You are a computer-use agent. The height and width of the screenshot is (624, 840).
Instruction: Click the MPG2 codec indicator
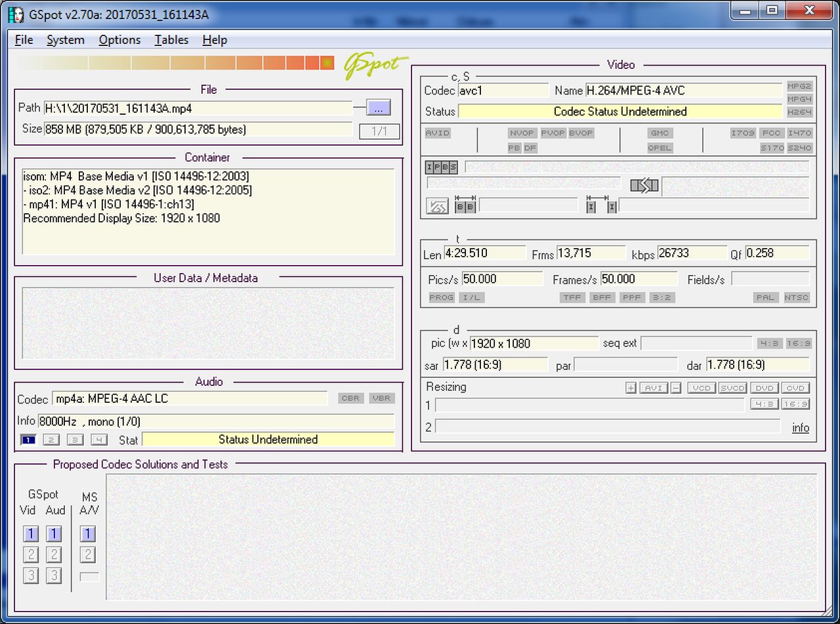(800, 87)
